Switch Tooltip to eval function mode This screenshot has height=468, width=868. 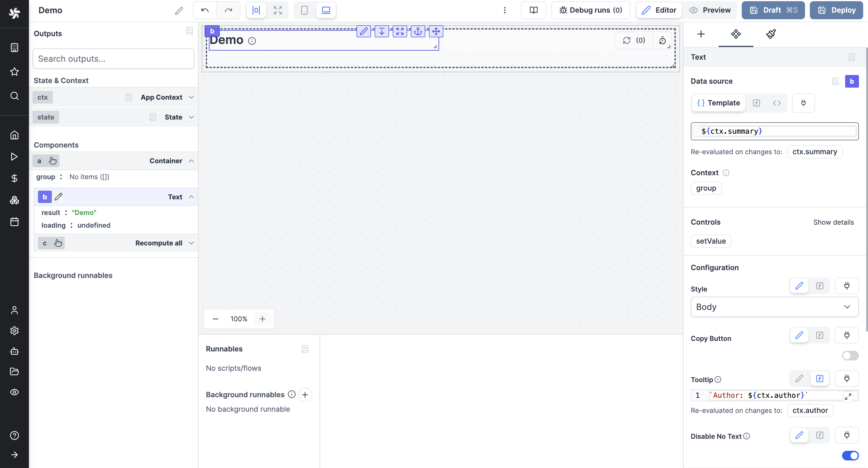coord(819,379)
